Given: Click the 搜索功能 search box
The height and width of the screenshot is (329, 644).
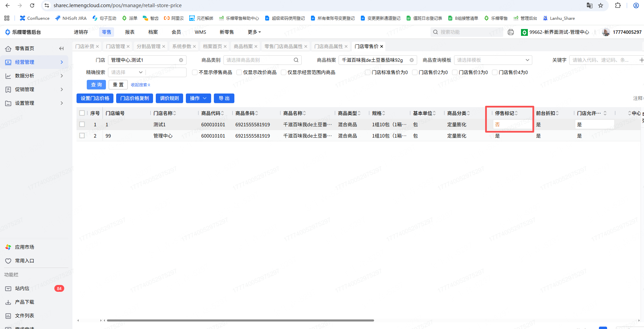Looking at the screenshot, I should tap(467, 32).
